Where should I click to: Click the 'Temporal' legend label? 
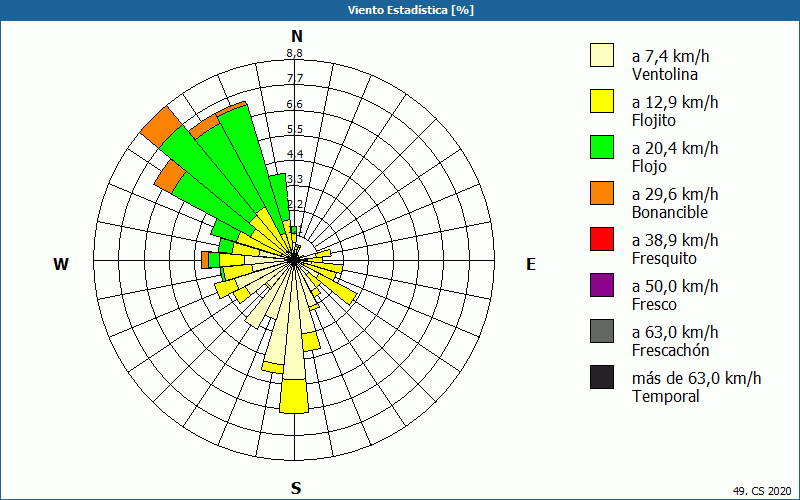[665, 396]
